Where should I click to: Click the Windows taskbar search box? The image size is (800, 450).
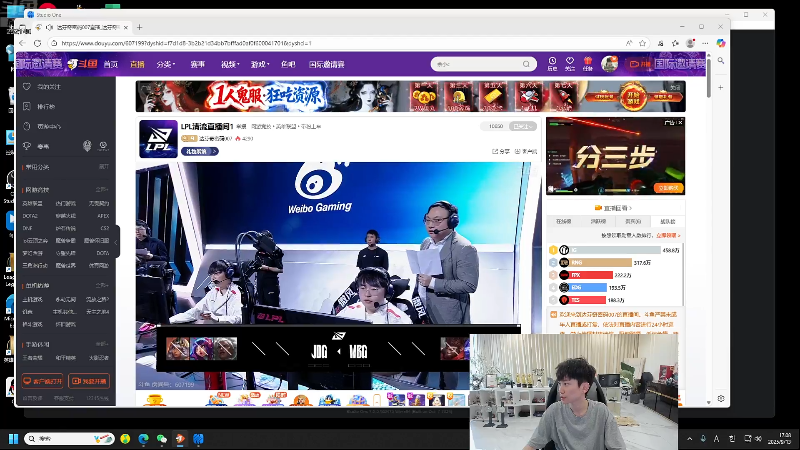click(x=69, y=439)
